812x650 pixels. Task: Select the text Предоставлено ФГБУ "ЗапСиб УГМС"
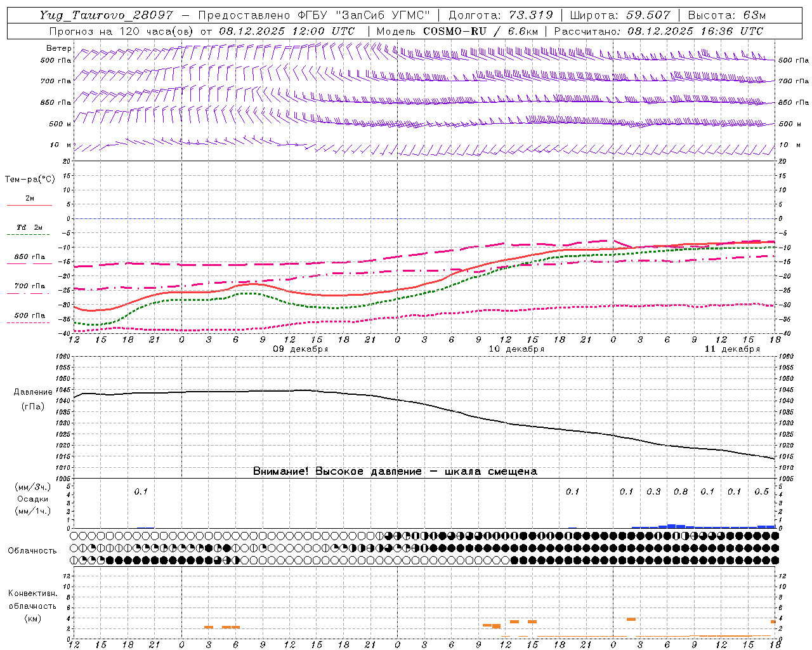click(314, 15)
